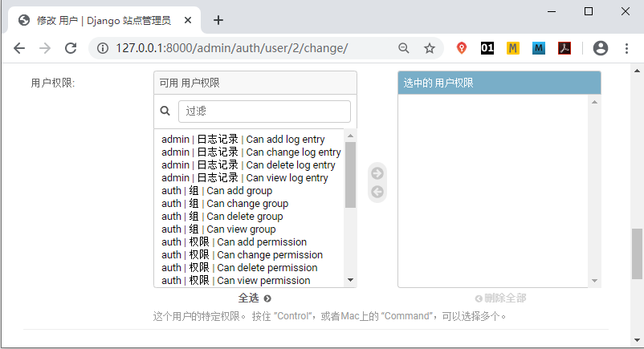Select 'Can delete log entry' permission
The width and height of the screenshot is (644, 349).
pos(249,164)
